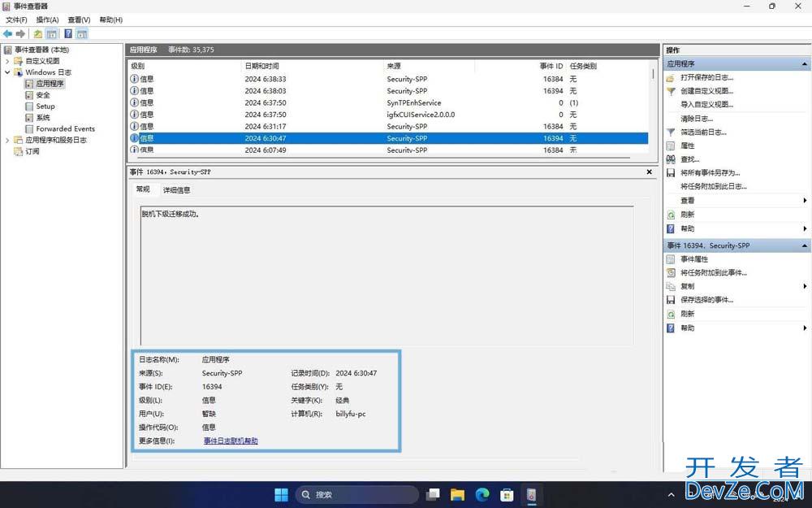Select event row dated 2024 6:38:33
The height and width of the screenshot is (508, 812).
point(388,80)
